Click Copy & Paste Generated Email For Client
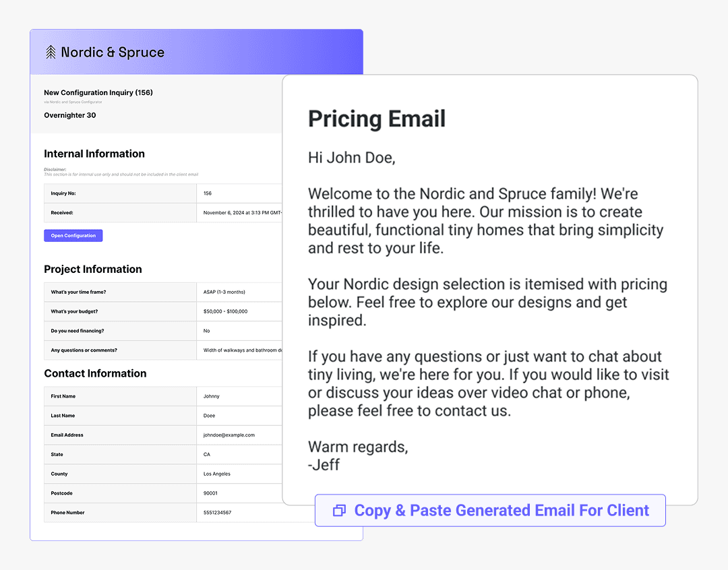 (x=501, y=511)
